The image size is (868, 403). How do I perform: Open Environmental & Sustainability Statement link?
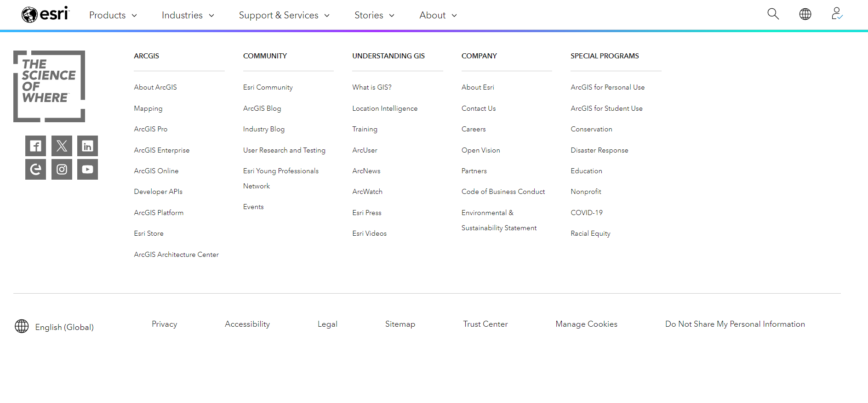coord(499,220)
